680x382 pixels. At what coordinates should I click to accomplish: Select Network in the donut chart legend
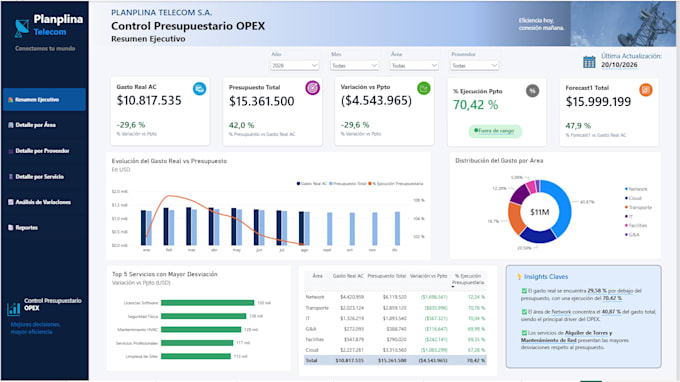pos(636,189)
